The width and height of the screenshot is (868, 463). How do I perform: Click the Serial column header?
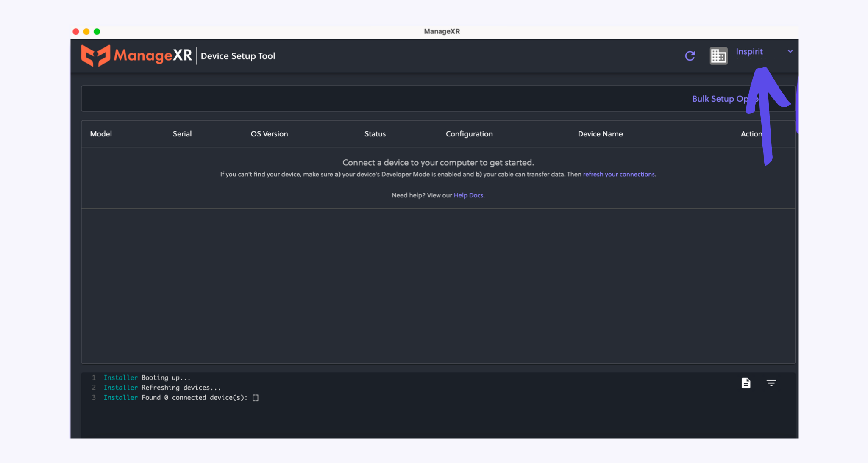(182, 134)
